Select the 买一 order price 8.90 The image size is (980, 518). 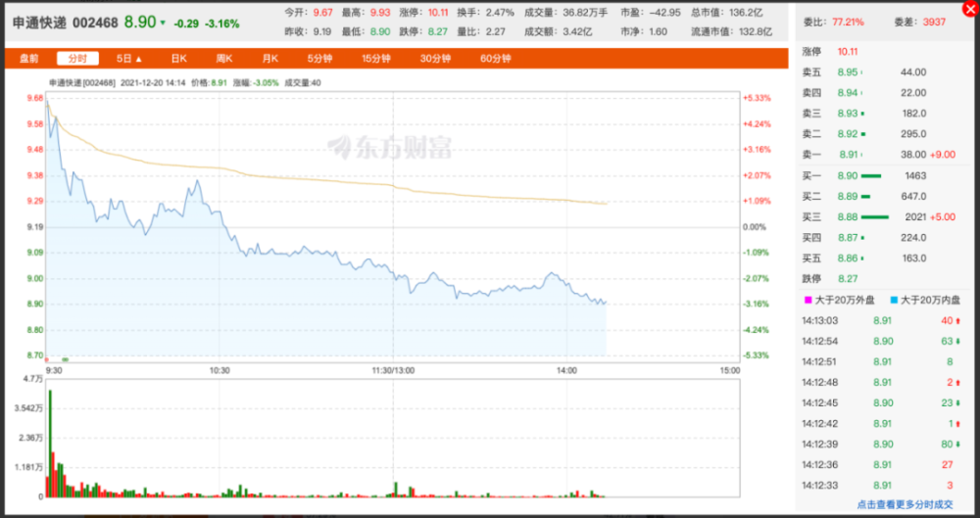click(848, 176)
